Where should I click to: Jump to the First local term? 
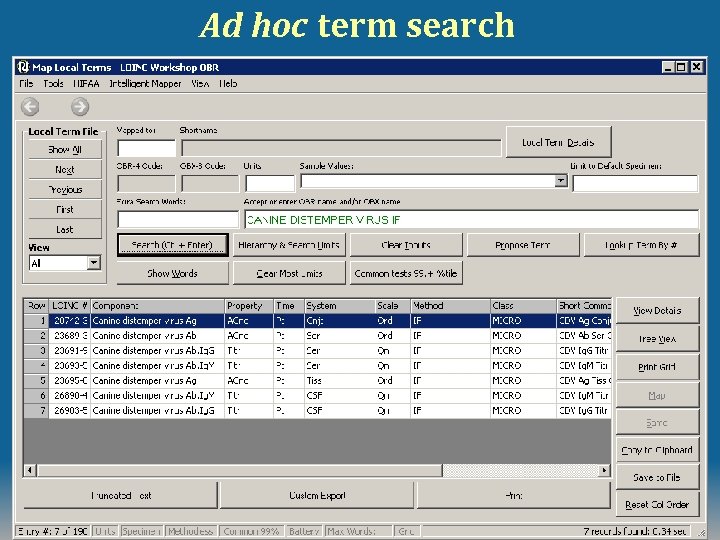(65, 209)
